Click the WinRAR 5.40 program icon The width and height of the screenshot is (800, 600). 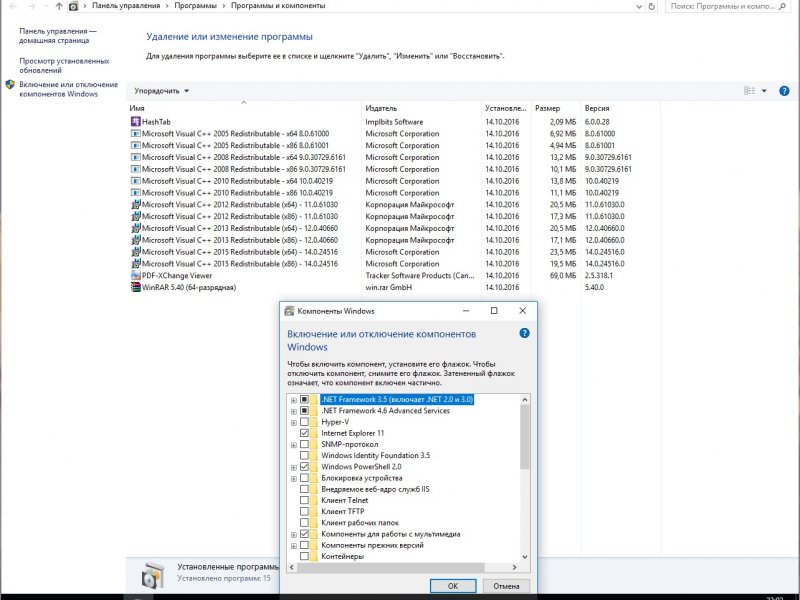click(135, 287)
